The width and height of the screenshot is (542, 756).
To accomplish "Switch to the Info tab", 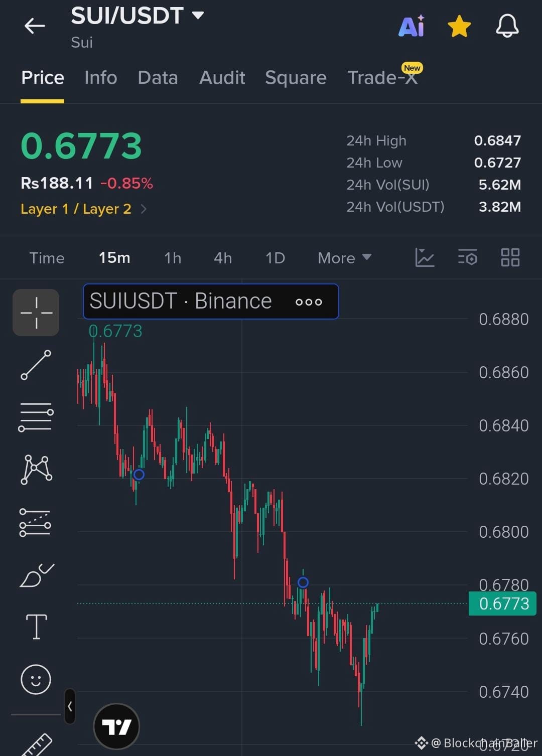I will click(100, 78).
